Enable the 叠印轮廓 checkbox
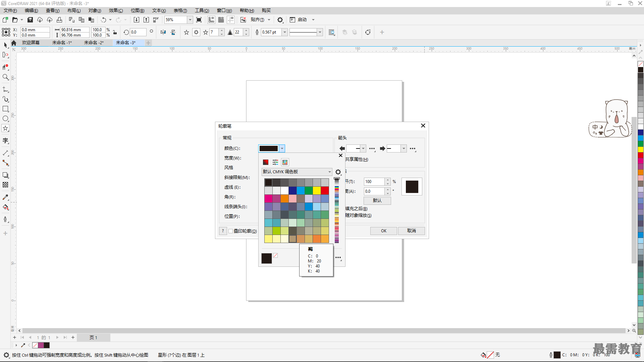This screenshot has width=644, height=362. [x=231, y=231]
